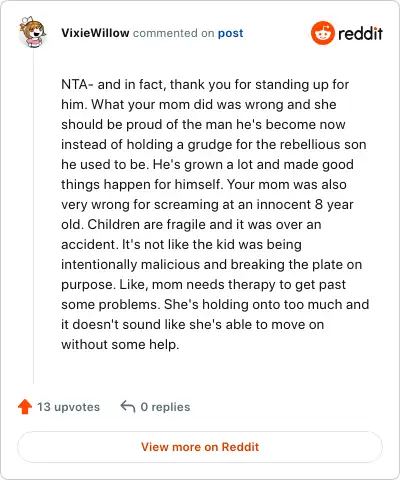The width and height of the screenshot is (400, 480).
Task: Follow the blue "post" link
Action: 230,33
